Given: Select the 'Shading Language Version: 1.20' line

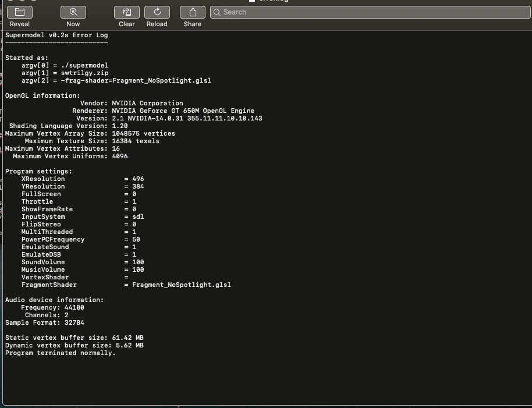Looking at the screenshot, I should pos(68,126).
